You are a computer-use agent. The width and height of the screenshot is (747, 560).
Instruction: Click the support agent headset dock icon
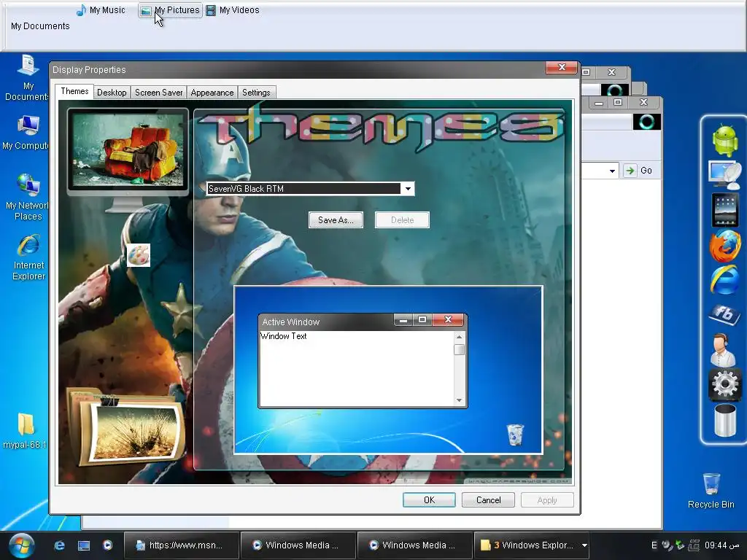(x=723, y=349)
